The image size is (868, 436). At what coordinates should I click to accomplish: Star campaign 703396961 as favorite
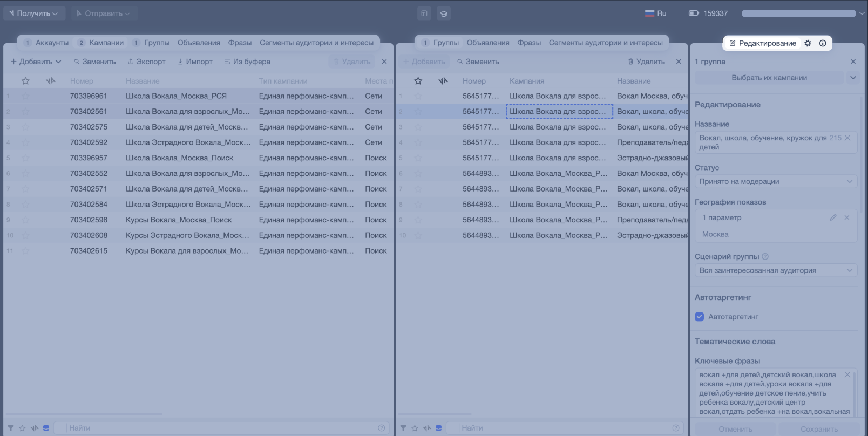25,96
